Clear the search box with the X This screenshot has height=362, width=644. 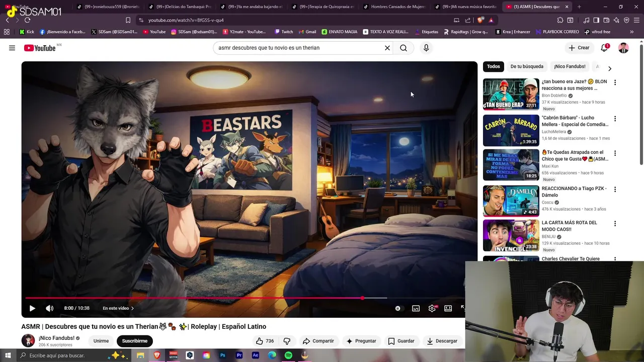click(x=387, y=48)
